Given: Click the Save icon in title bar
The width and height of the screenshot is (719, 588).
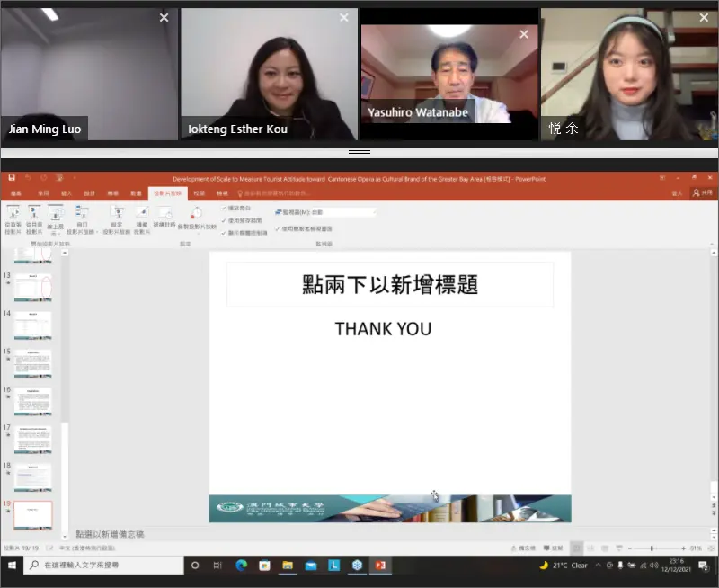Looking at the screenshot, I should (12, 179).
